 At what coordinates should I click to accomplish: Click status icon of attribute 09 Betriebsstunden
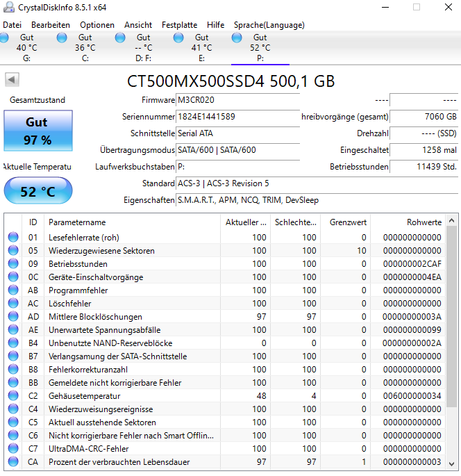[13, 263]
